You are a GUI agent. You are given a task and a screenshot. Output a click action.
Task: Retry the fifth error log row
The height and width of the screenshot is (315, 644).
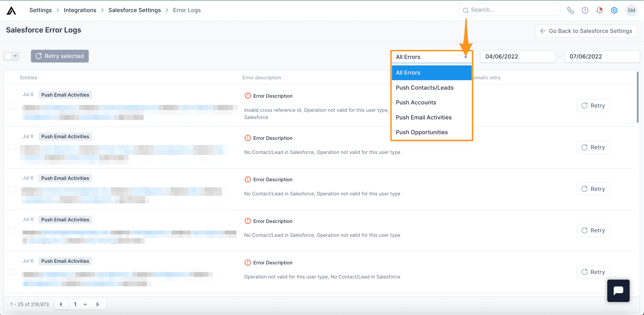(x=593, y=272)
